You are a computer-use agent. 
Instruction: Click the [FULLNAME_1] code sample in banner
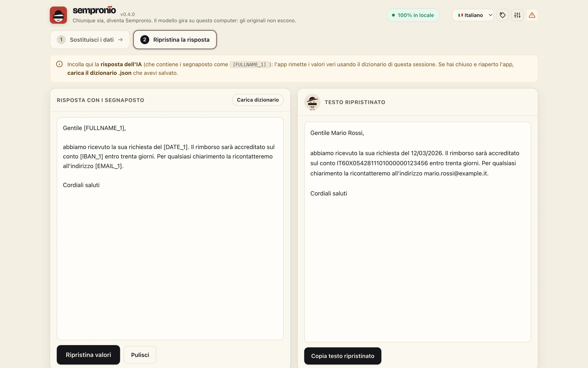pyautogui.click(x=249, y=64)
